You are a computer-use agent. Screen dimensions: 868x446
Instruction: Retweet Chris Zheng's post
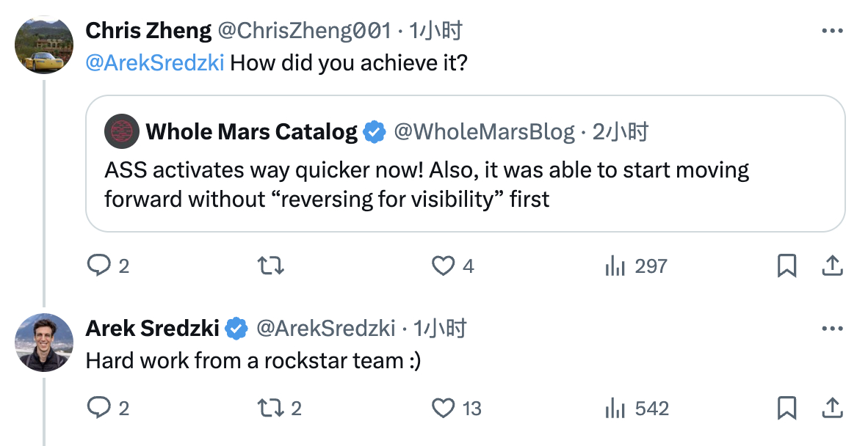[271, 266]
